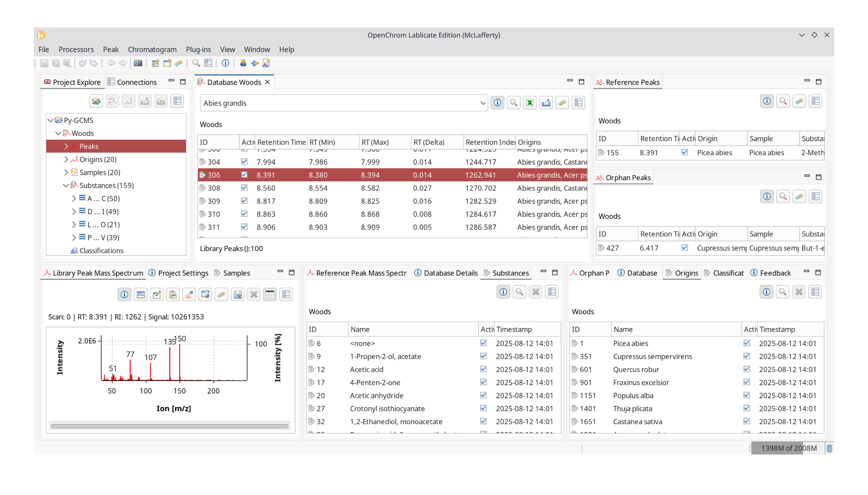Expand the A ... C (50) group
Image resolution: width=868 pixels, height=495 pixels.
[x=74, y=199]
